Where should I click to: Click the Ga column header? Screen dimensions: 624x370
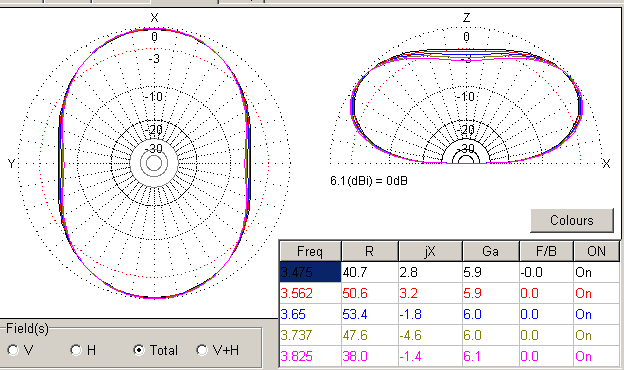click(x=491, y=251)
